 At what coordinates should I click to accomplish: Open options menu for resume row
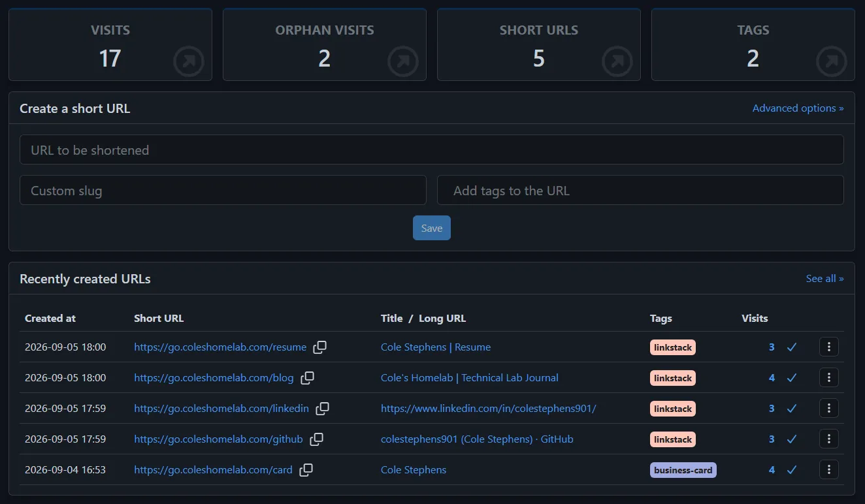(x=828, y=347)
